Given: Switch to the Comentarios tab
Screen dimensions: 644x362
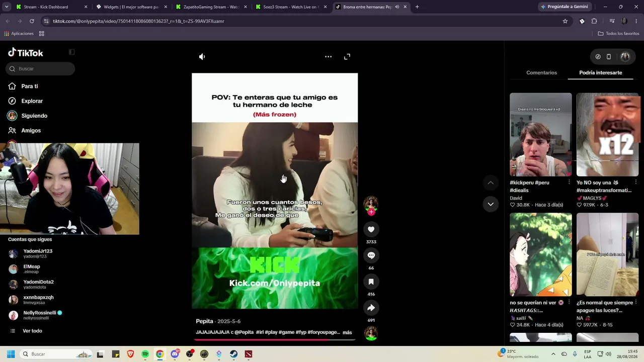Looking at the screenshot, I should point(541,72).
